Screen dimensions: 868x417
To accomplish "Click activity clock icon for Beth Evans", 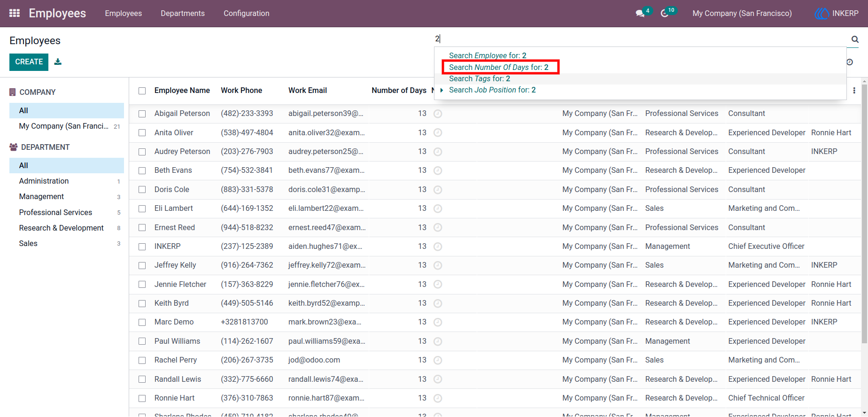I will pos(438,170).
